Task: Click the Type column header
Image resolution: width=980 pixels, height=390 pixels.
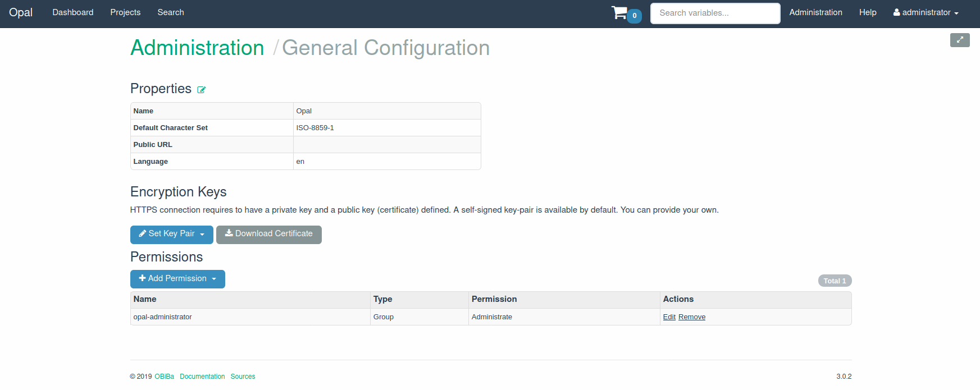Action: click(x=420, y=300)
